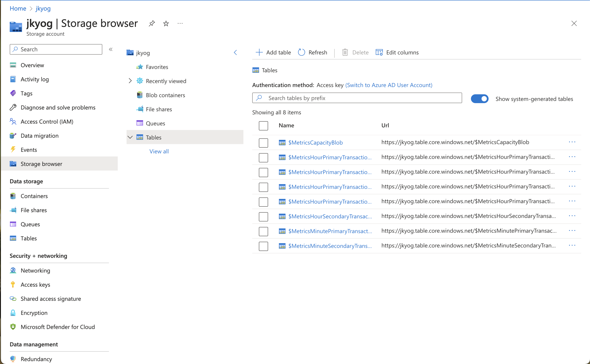Click the Add table button
The height and width of the screenshot is (364, 590).
coord(273,52)
